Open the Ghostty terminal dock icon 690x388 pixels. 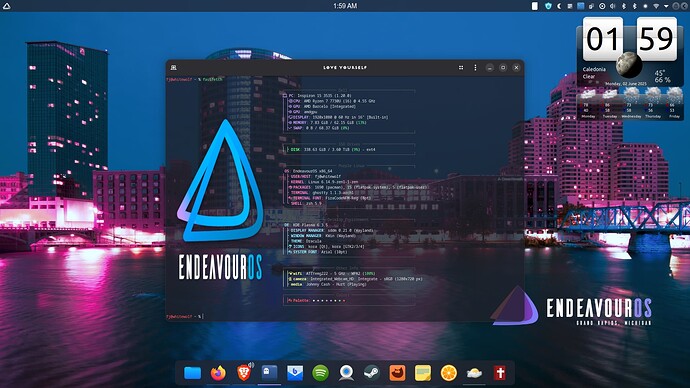point(269,373)
